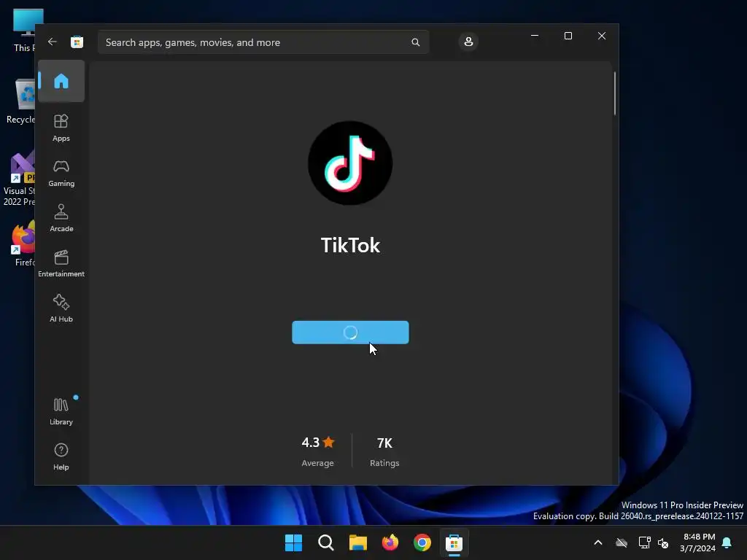Maximize the Microsoft Store window
The image size is (747, 560).
point(568,36)
